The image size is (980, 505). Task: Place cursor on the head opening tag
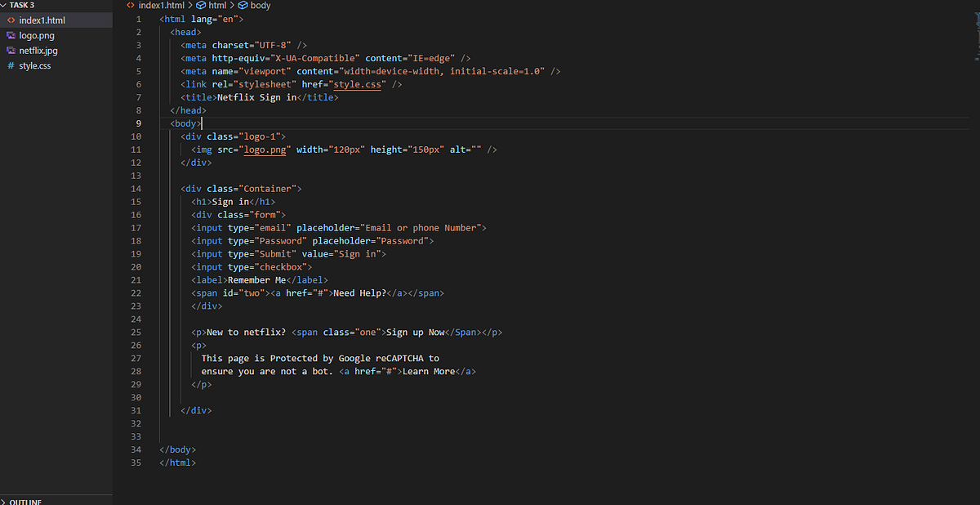coord(186,32)
